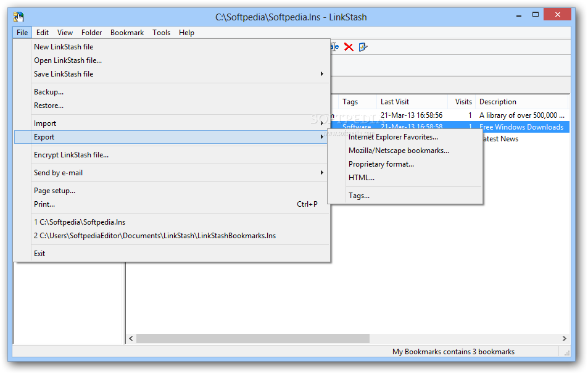Export bookmarks as HTML...
The height and width of the screenshot is (374, 588).
pyautogui.click(x=405, y=178)
